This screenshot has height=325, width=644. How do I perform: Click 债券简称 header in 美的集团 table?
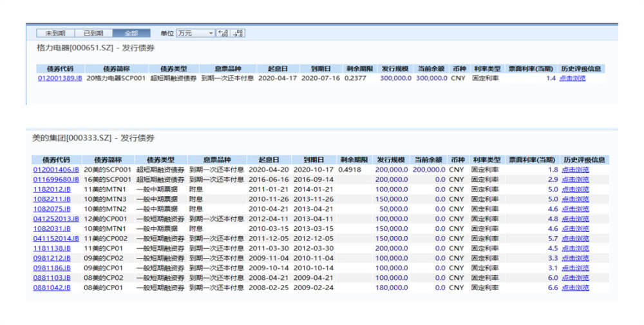tap(108, 160)
